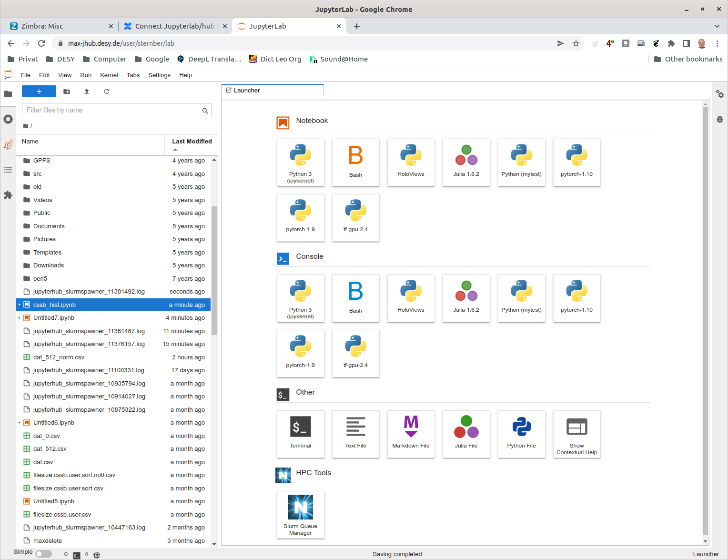Expand the Chrome tab search dropdown

coord(717,26)
